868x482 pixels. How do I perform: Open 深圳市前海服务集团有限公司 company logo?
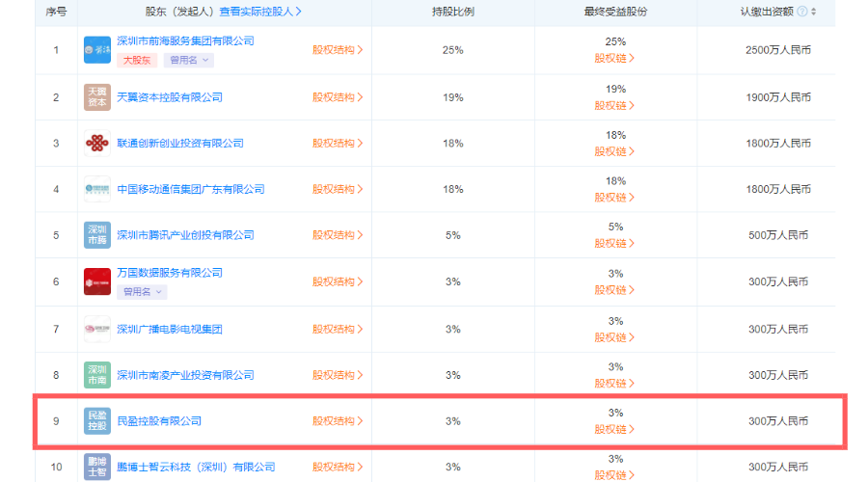click(x=97, y=50)
